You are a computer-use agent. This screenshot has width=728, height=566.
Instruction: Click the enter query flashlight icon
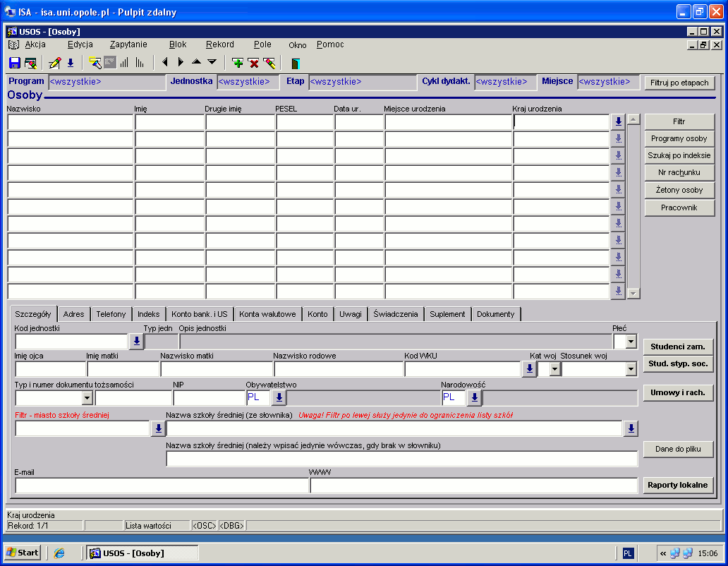pyautogui.click(x=95, y=63)
